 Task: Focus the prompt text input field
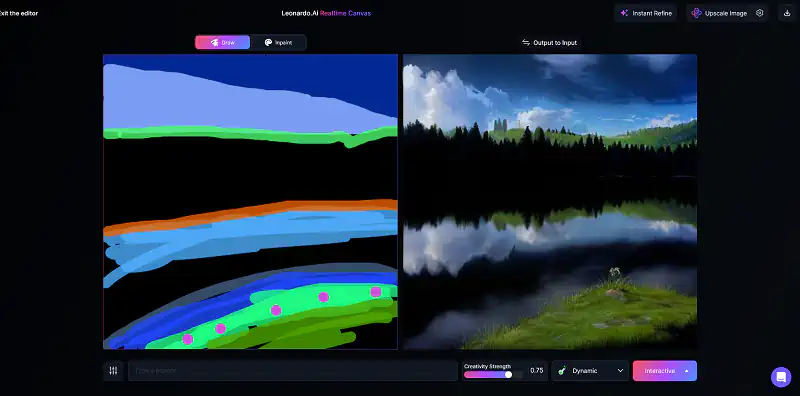[292, 371]
